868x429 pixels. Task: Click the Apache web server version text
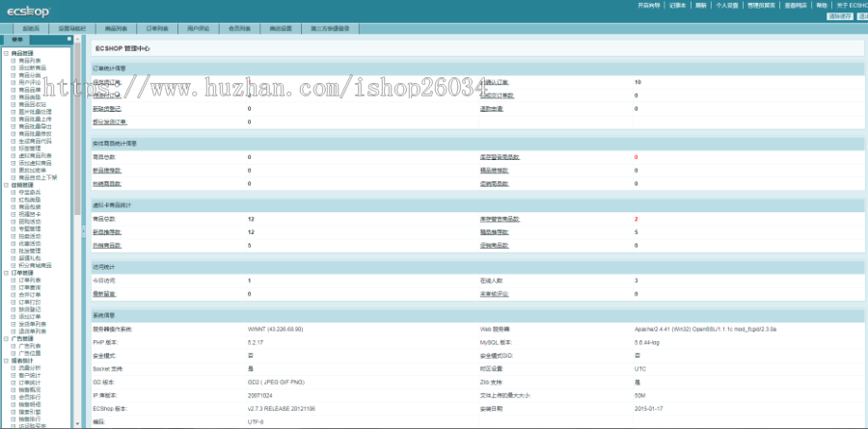click(706, 329)
